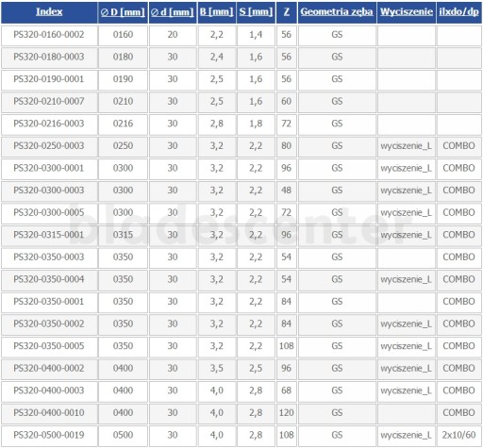Click the S [mm] column header
Image resolution: width=483 pixels, height=448 pixels.
(x=256, y=12)
